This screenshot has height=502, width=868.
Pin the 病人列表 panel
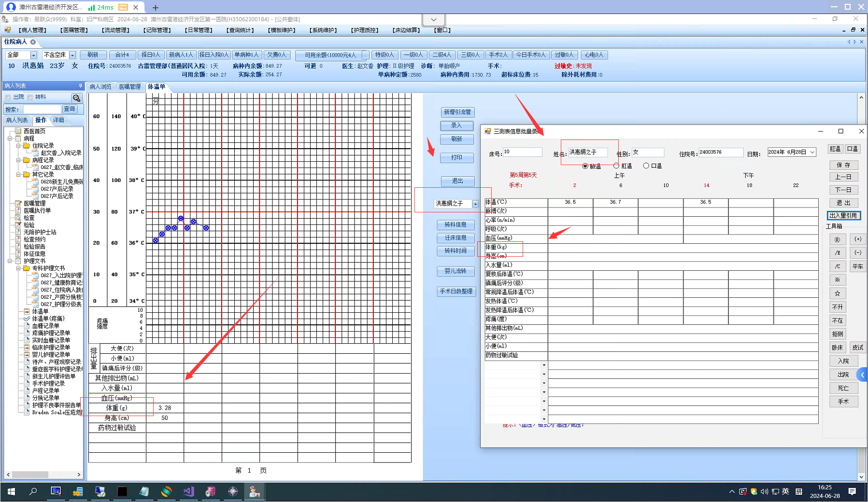80,86
